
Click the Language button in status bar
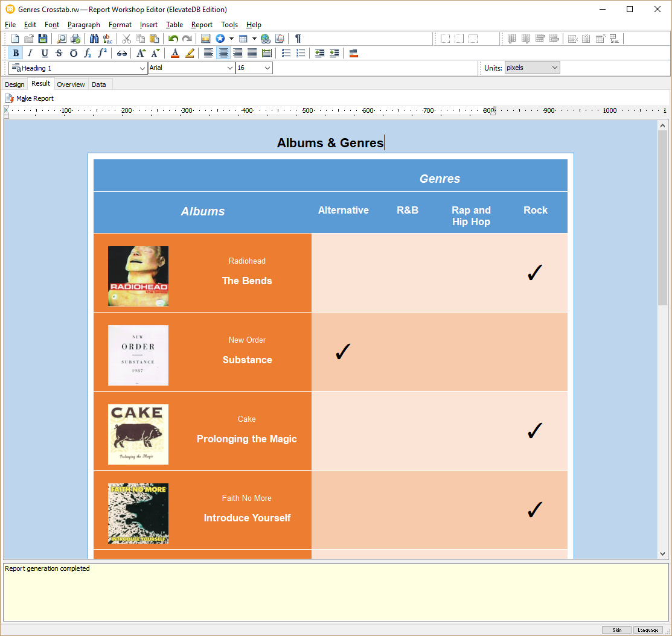647,630
